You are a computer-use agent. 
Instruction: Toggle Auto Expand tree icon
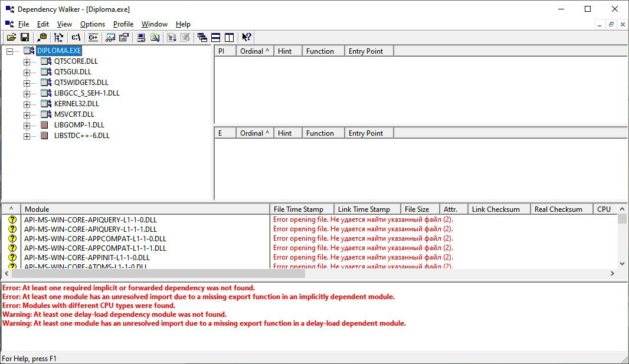tap(58, 37)
